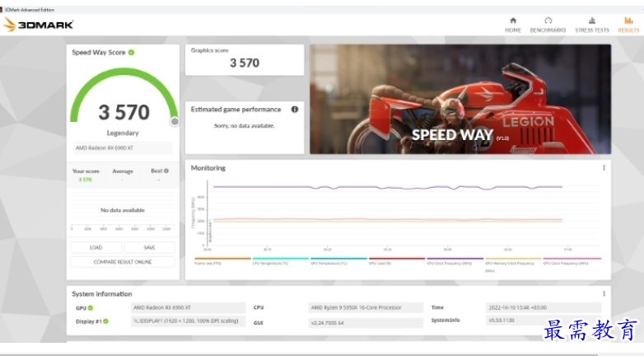The width and height of the screenshot is (644, 356).
Task: Select the AMD Radeon RX 6900 XT field under Legendary
Action: click(123, 148)
